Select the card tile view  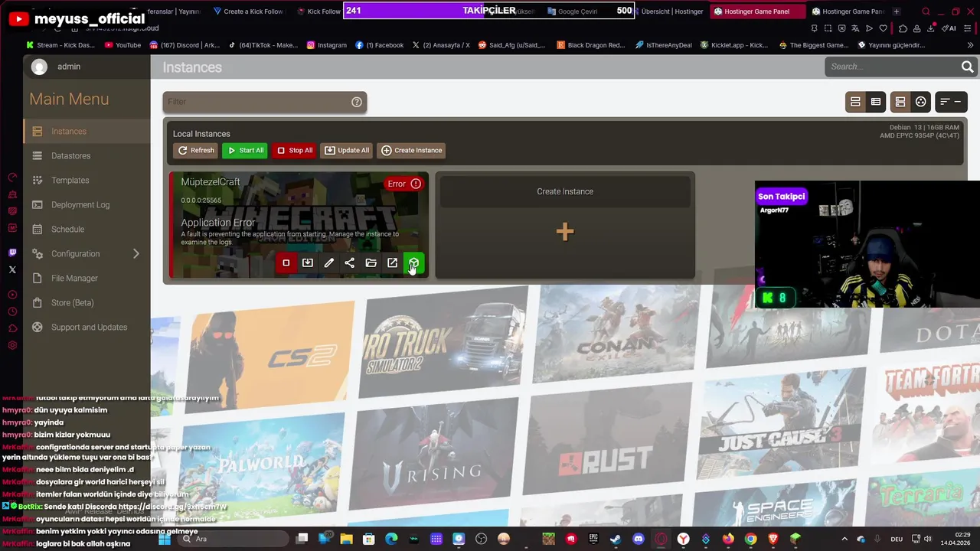click(900, 102)
